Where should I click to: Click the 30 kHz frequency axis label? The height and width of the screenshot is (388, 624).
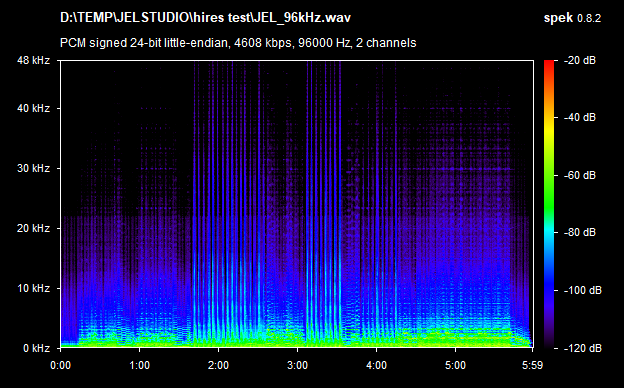(33, 168)
